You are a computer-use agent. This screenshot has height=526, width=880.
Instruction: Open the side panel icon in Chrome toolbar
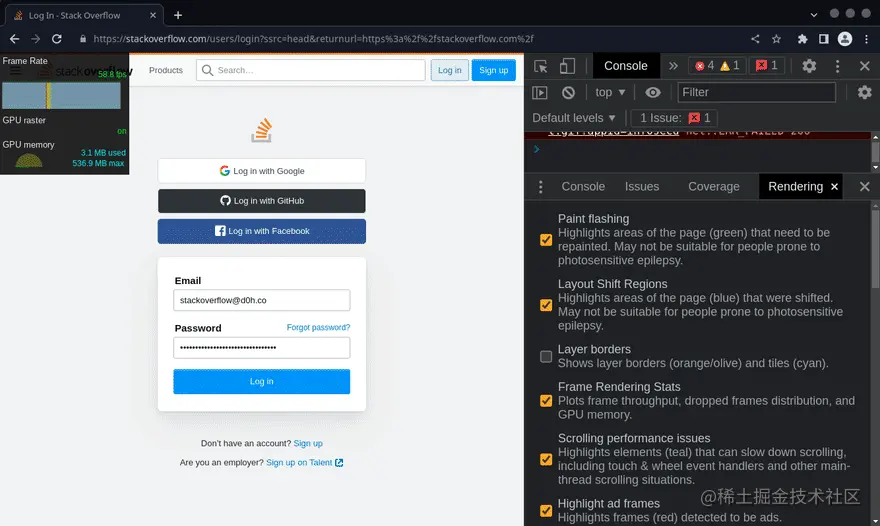click(x=823, y=39)
